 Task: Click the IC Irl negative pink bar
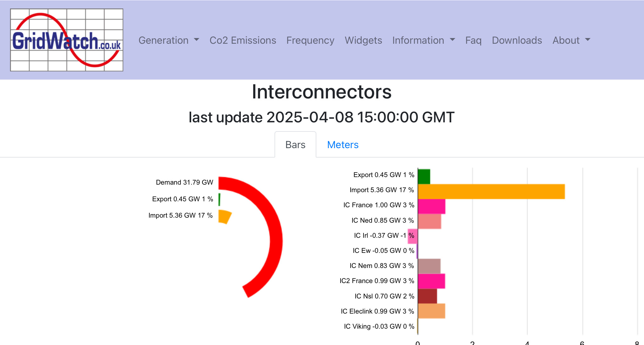point(413,236)
